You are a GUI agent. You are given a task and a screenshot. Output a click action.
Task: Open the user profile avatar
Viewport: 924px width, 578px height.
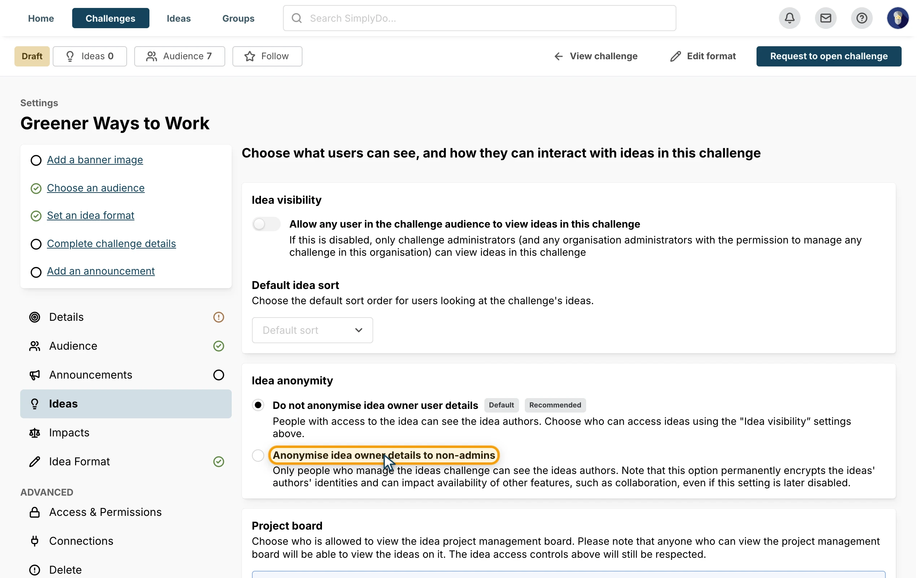(x=898, y=18)
